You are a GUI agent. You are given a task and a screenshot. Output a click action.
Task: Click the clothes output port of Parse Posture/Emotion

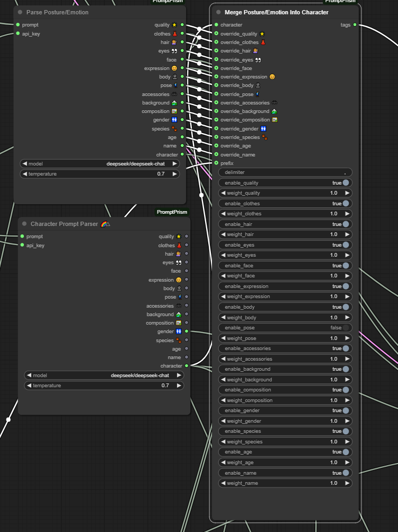[182, 33]
